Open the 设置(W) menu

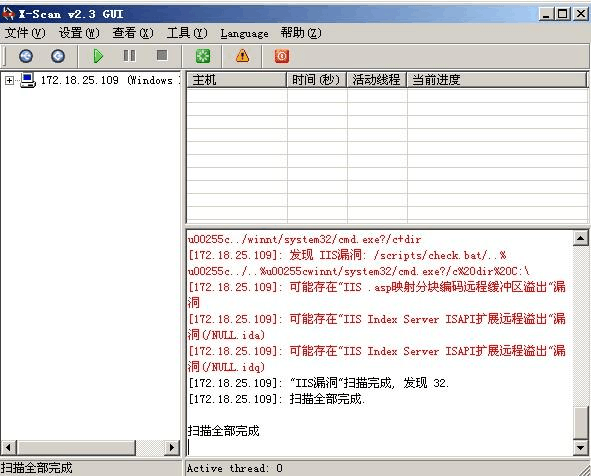(x=79, y=33)
